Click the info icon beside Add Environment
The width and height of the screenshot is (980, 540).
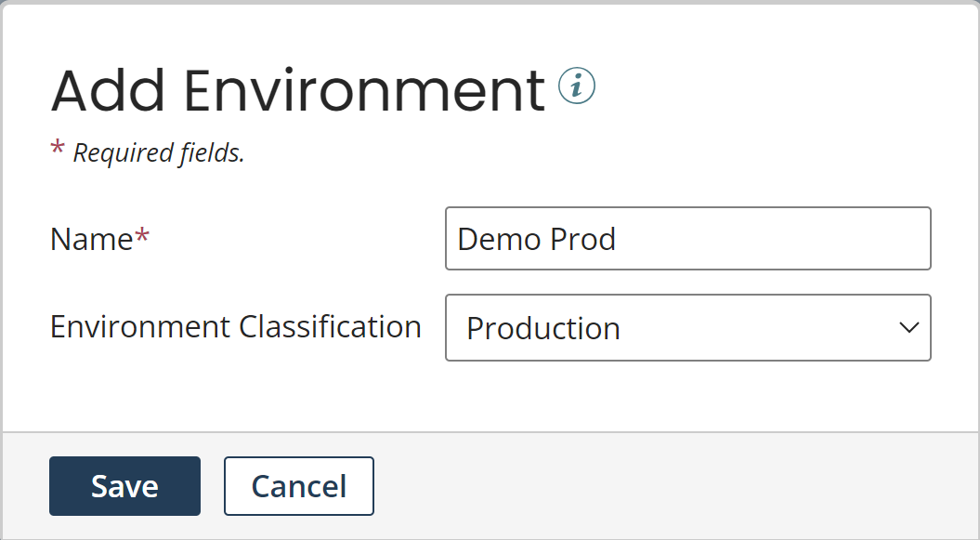tap(576, 87)
